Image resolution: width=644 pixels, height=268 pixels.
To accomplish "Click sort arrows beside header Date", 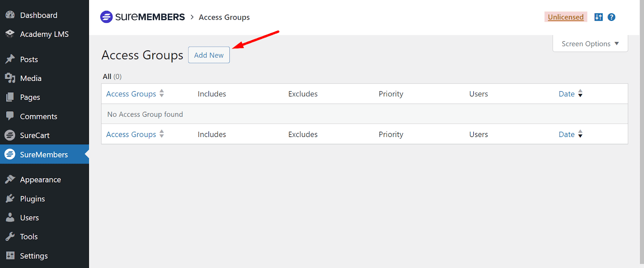I will [580, 93].
